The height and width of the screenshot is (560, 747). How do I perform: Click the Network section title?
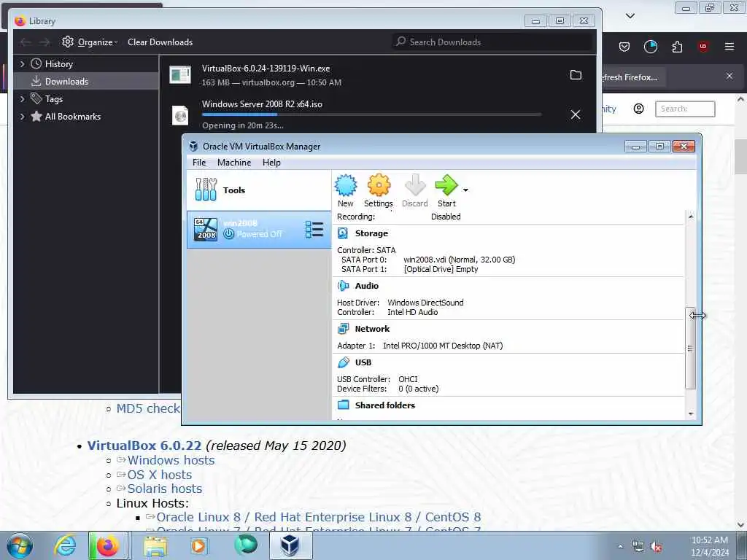point(372,329)
